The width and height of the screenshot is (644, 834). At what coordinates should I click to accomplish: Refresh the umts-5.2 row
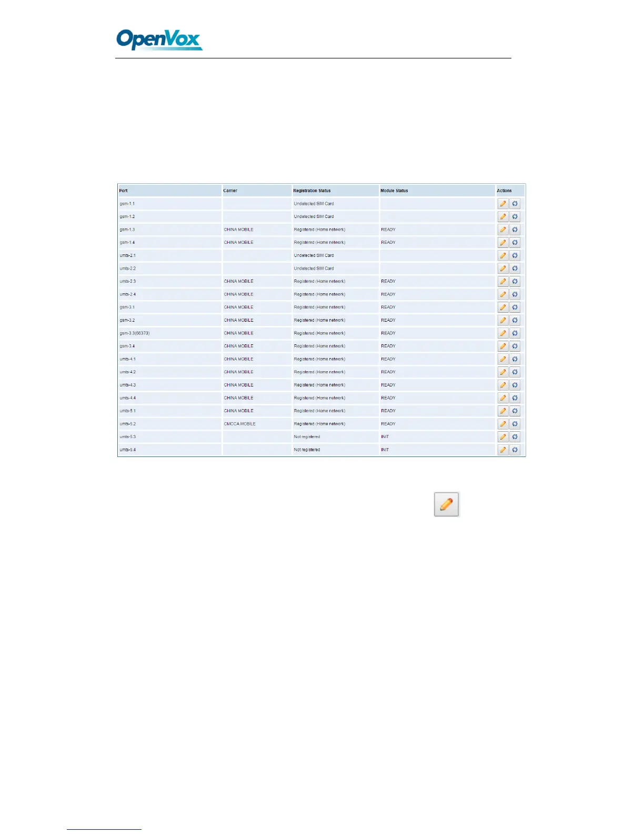(x=515, y=424)
